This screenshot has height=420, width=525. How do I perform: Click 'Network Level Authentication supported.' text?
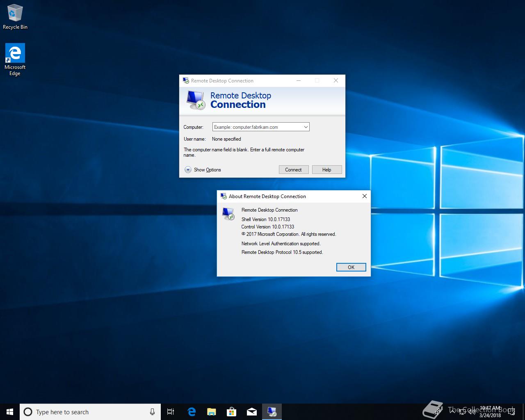pyautogui.click(x=281, y=244)
